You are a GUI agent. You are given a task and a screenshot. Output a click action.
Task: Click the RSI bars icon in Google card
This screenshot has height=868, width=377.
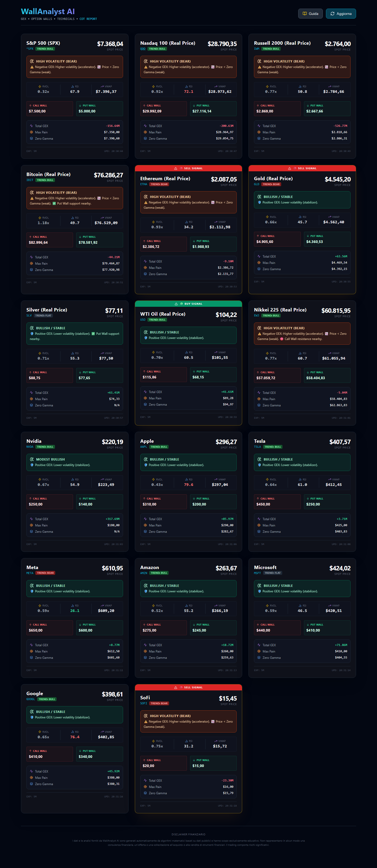(73, 732)
